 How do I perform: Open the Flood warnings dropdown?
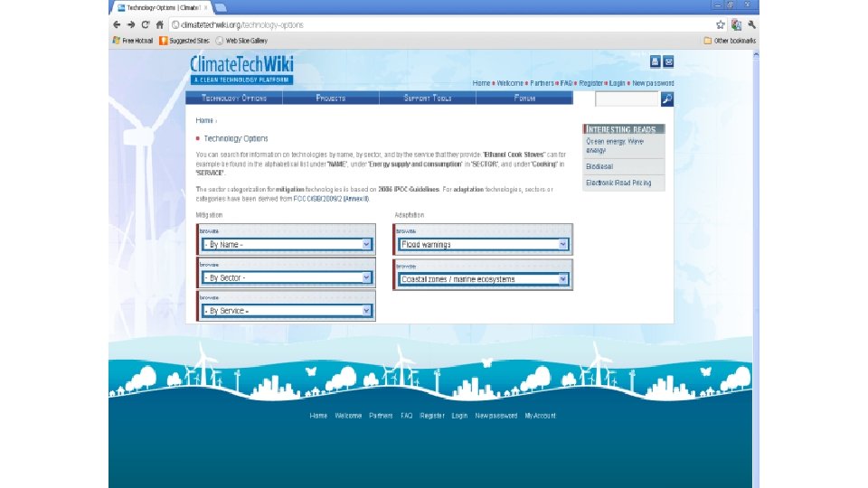click(x=483, y=245)
